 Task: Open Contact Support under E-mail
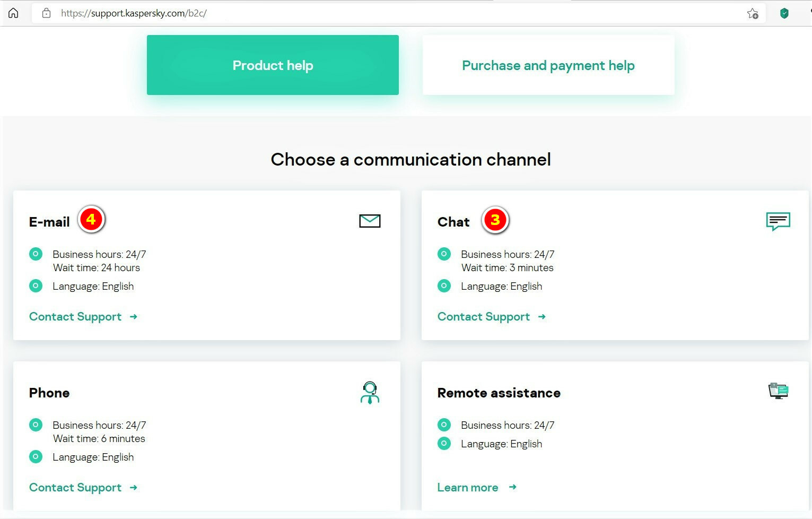[x=75, y=317]
